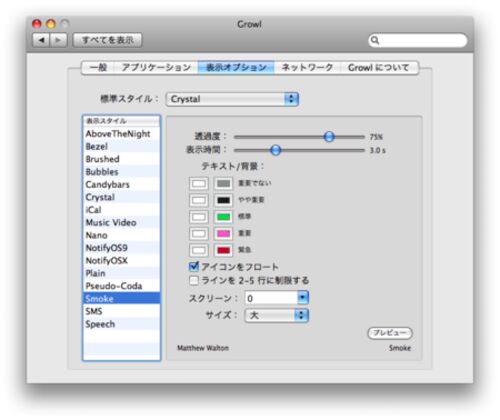Open the Growl について tab
The height and width of the screenshot is (420, 500).
click(x=379, y=68)
